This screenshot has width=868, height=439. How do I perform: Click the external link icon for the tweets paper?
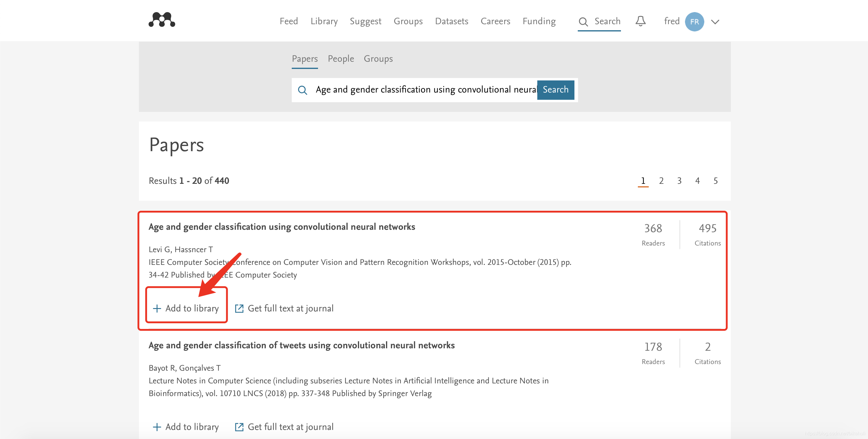239,427
